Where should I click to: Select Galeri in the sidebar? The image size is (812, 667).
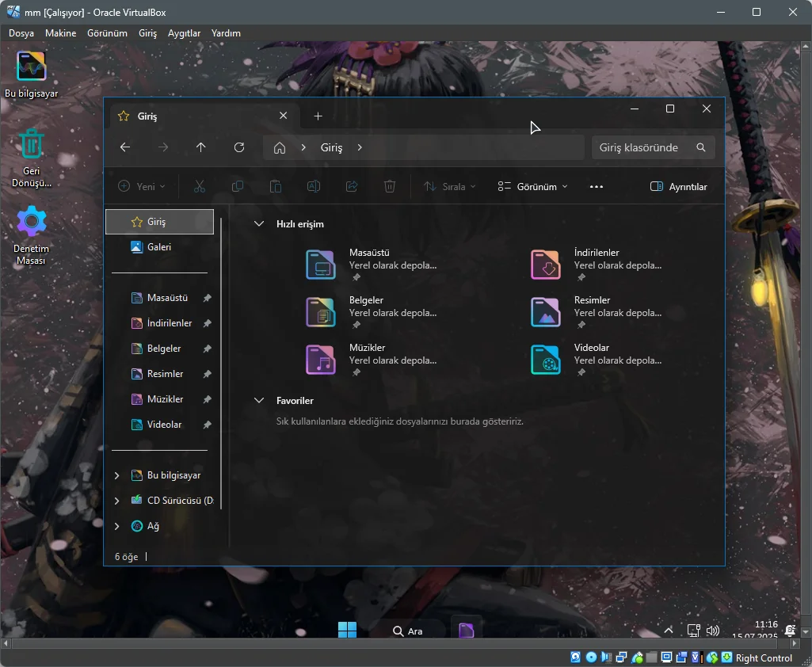click(x=159, y=247)
